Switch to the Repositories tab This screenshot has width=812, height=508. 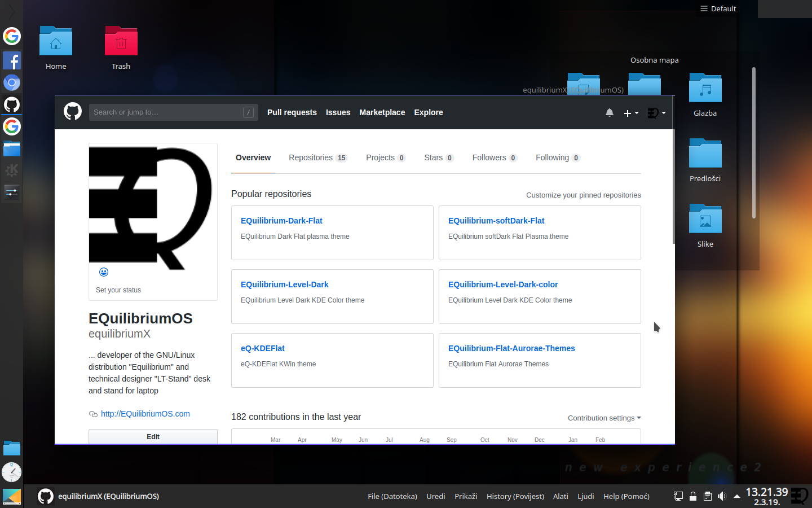pyautogui.click(x=318, y=157)
